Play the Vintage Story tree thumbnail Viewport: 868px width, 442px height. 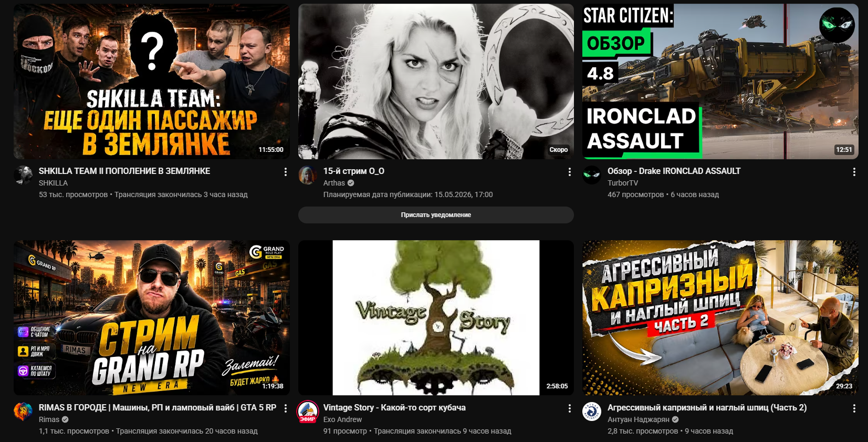(436, 318)
